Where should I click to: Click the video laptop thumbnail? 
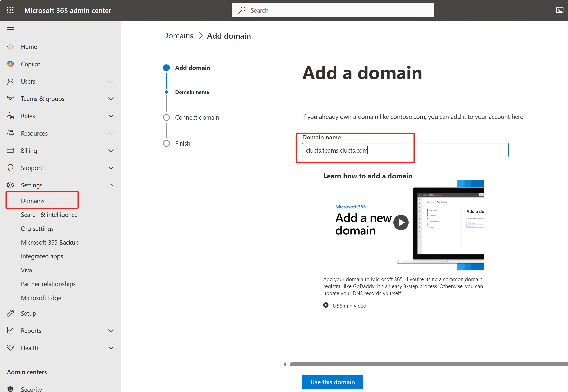click(x=441, y=225)
